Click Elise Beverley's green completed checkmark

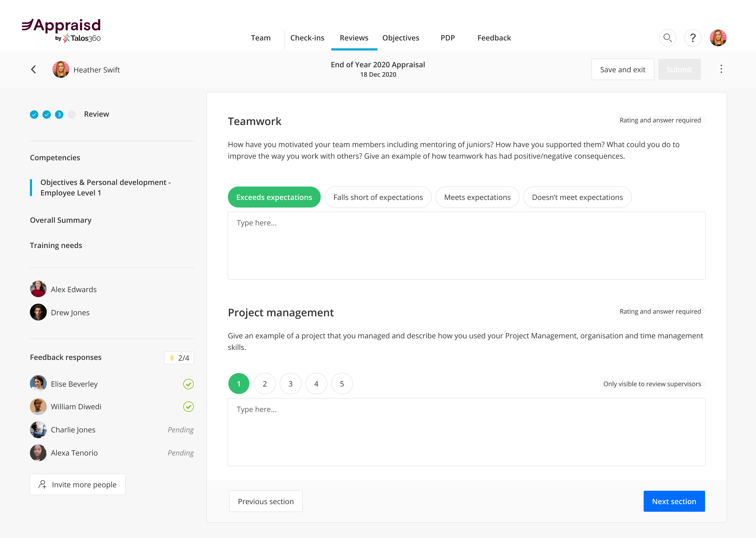pos(188,384)
